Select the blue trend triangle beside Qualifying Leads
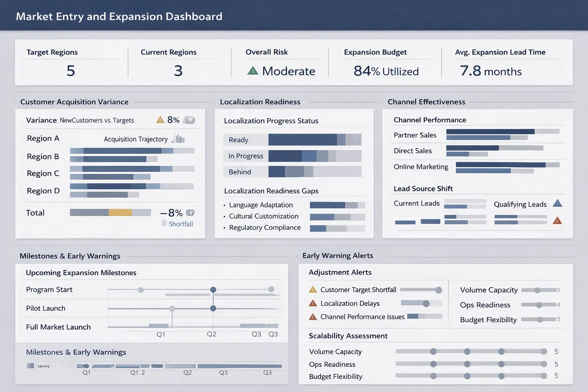 pos(558,203)
